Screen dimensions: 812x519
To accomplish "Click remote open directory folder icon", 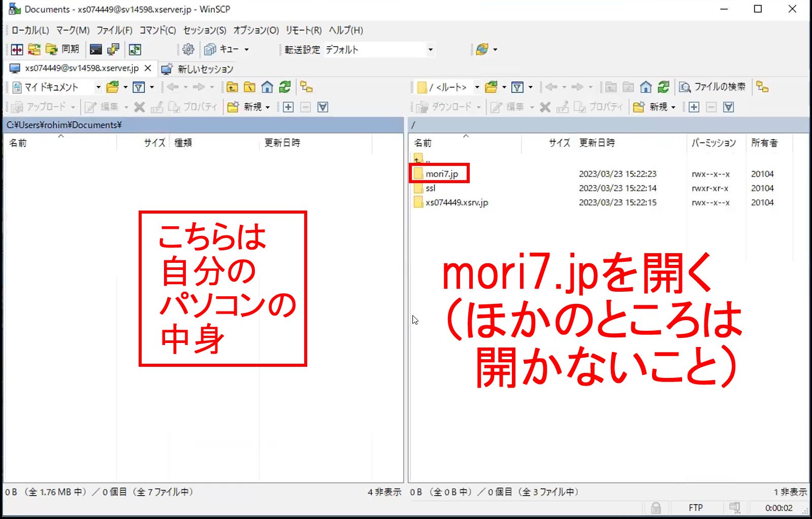I will pyautogui.click(x=491, y=87).
